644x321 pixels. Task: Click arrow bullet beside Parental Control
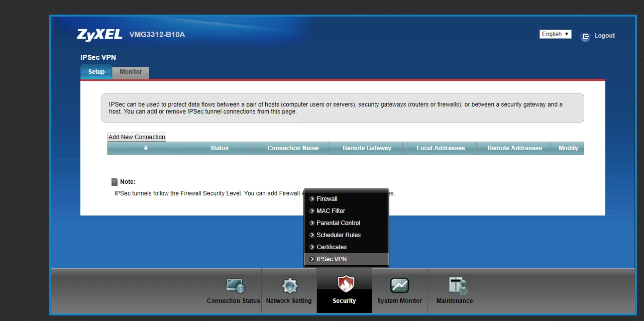click(x=312, y=223)
